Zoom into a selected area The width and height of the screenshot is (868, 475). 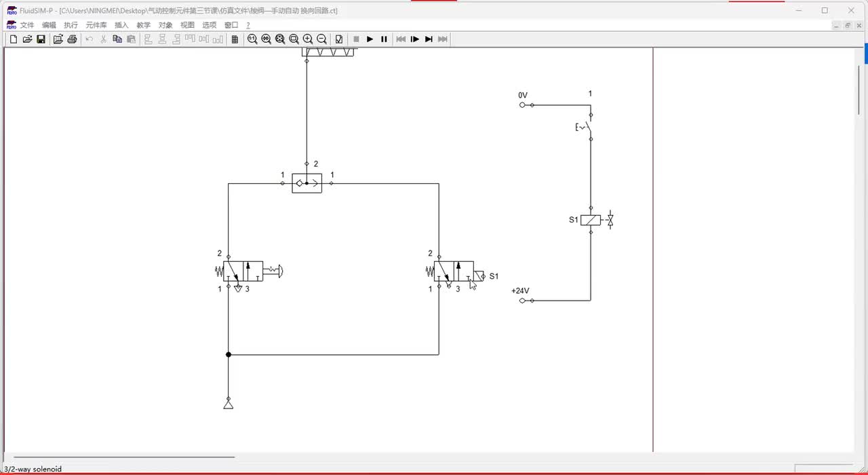(x=294, y=39)
